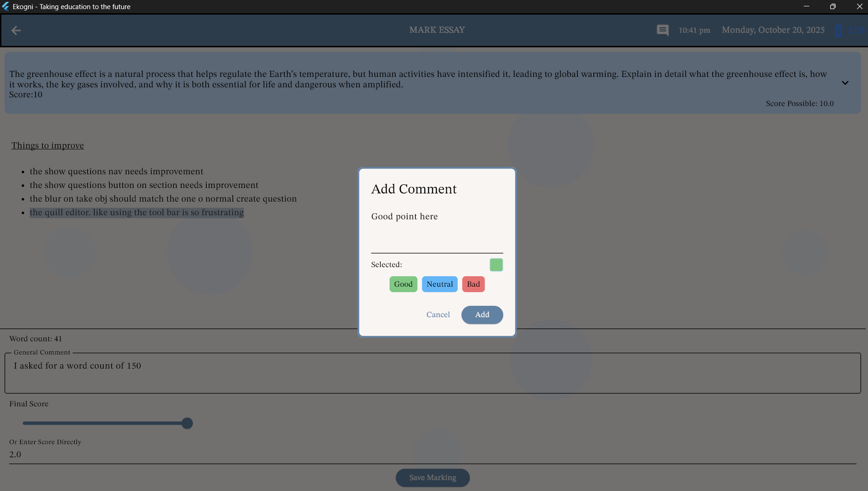Image resolution: width=868 pixels, height=491 pixels.
Task: Click the battery status icon
Action: [x=838, y=30]
